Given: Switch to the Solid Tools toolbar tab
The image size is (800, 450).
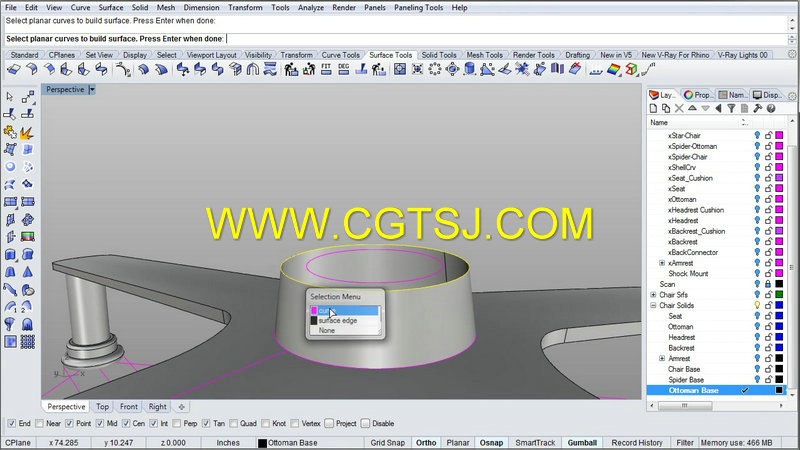Looking at the screenshot, I should tap(439, 55).
